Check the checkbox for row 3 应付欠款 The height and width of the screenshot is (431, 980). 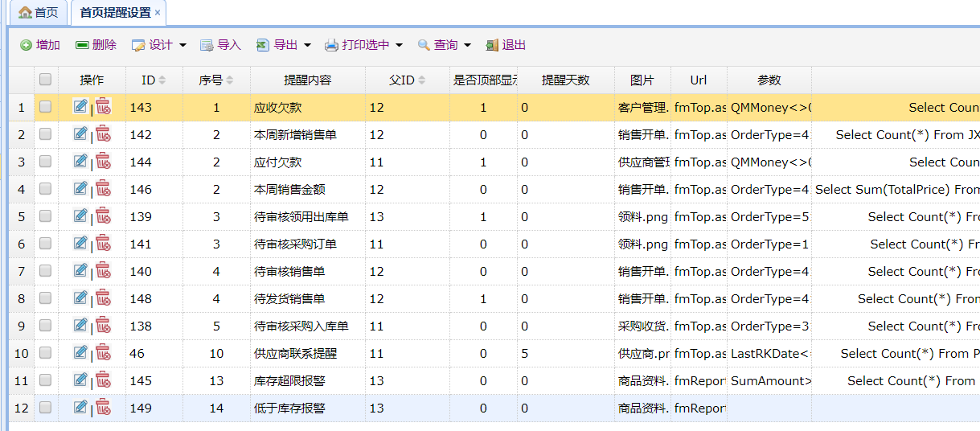(x=46, y=162)
